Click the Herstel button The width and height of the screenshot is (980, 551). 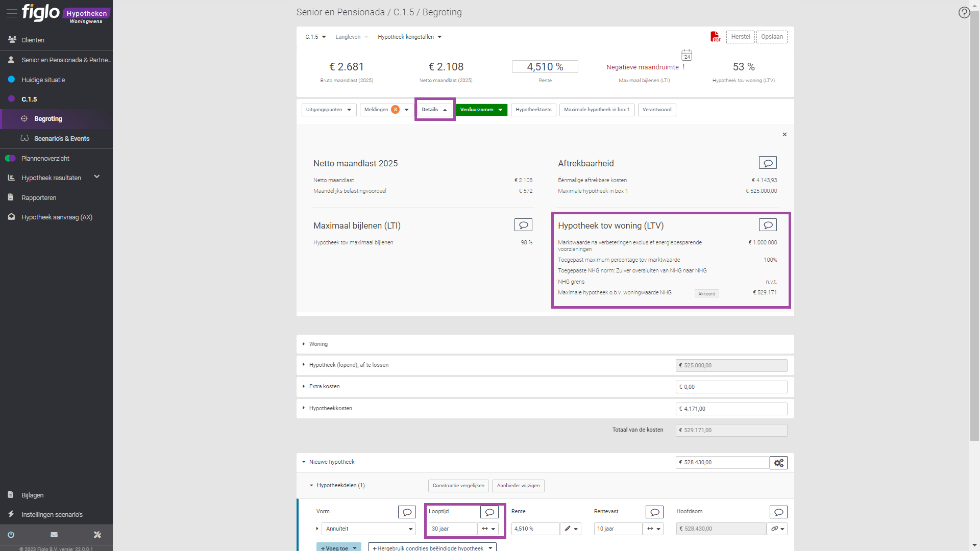(x=740, y=37)
